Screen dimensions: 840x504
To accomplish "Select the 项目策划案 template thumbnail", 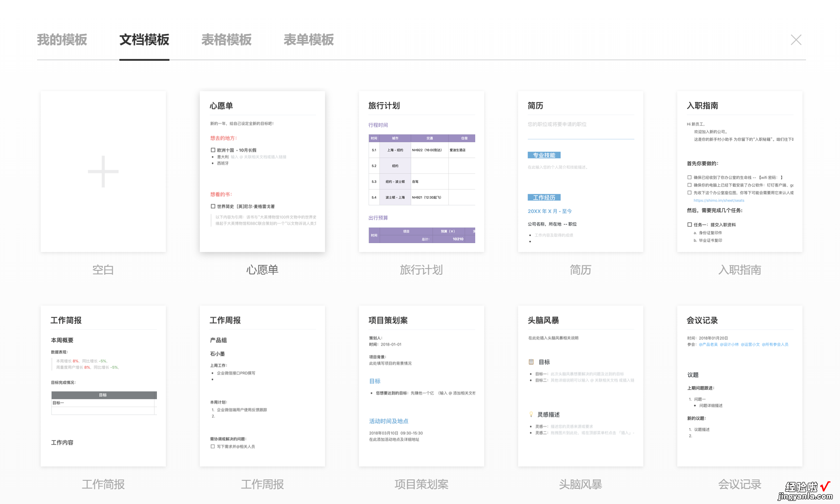I will [422, 386].
